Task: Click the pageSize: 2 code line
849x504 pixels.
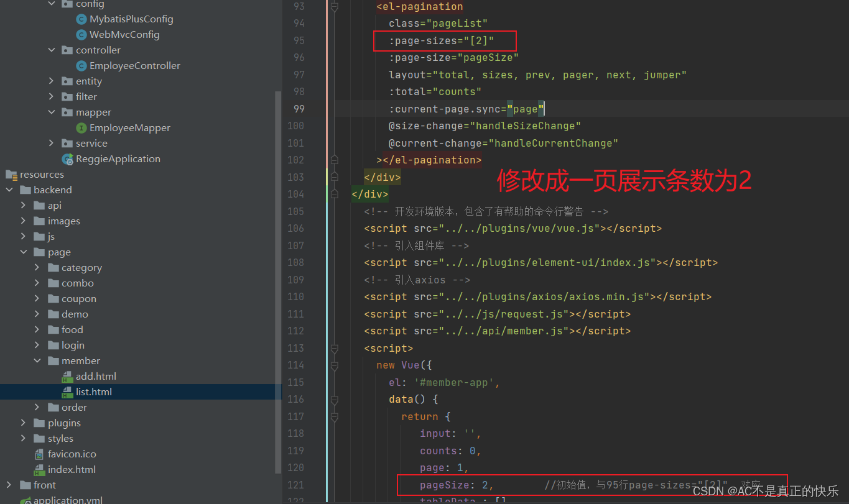Action: coord(457,485)
